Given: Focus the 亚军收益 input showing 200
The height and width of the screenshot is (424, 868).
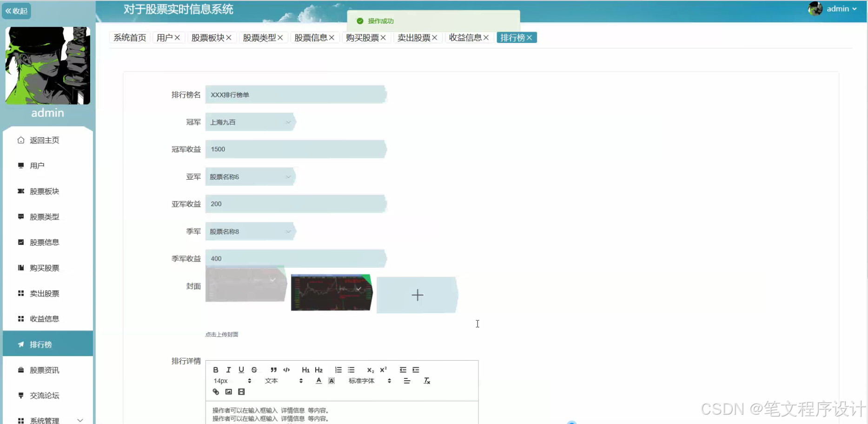Looking at the screenshot, I should point(296,204).
